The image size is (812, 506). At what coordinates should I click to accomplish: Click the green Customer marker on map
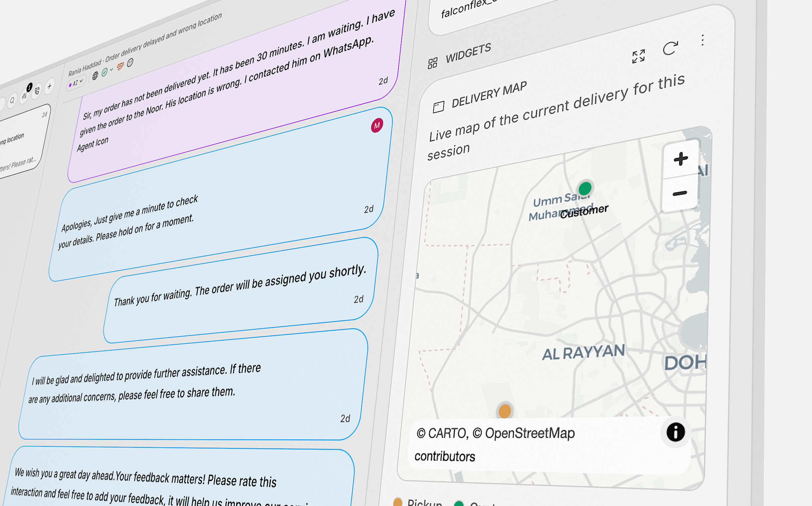(585, 188)
